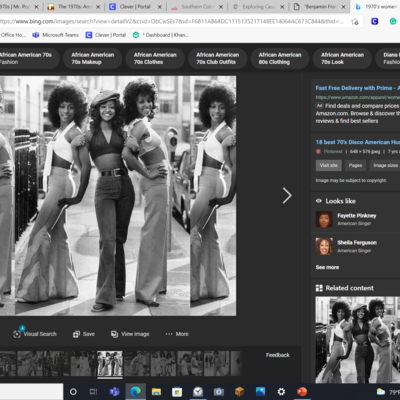Screen dimensions: 400x400
Task: Click the weather icon in system tray
Action: [381, 392]
